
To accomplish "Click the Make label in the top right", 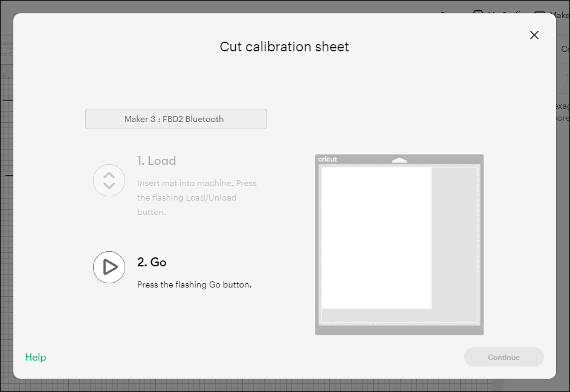I will (x=557, y=13).
